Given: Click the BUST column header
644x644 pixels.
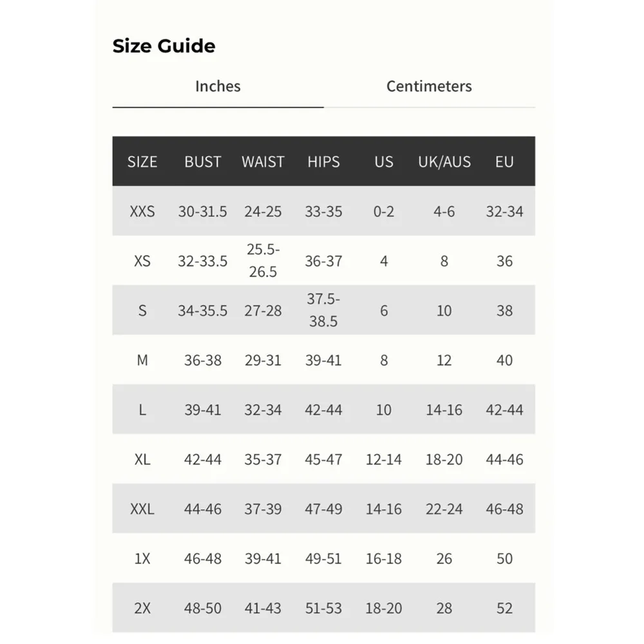Looking at the screenshot, I should click(203, 162).
